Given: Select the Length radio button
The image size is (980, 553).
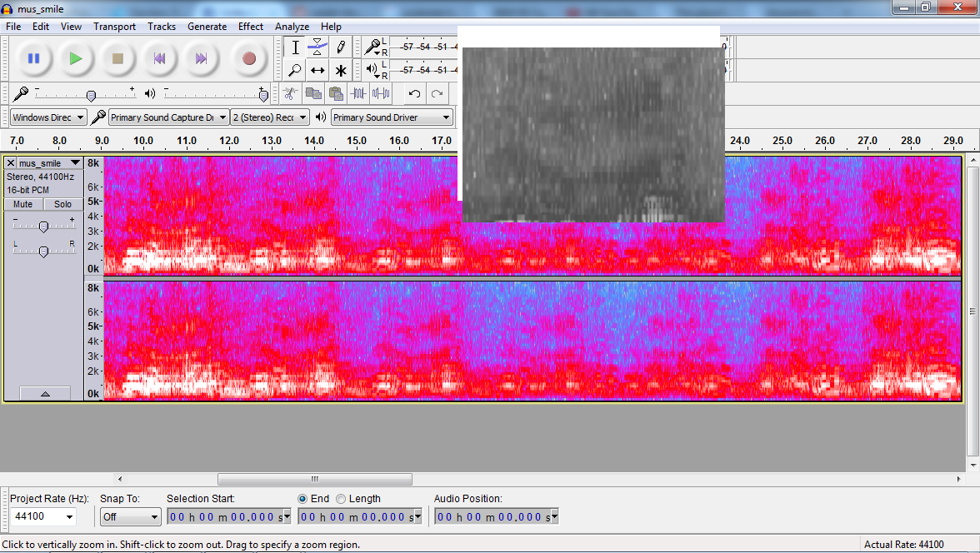Looking at the screenshot, I should [x=341, y=499].
